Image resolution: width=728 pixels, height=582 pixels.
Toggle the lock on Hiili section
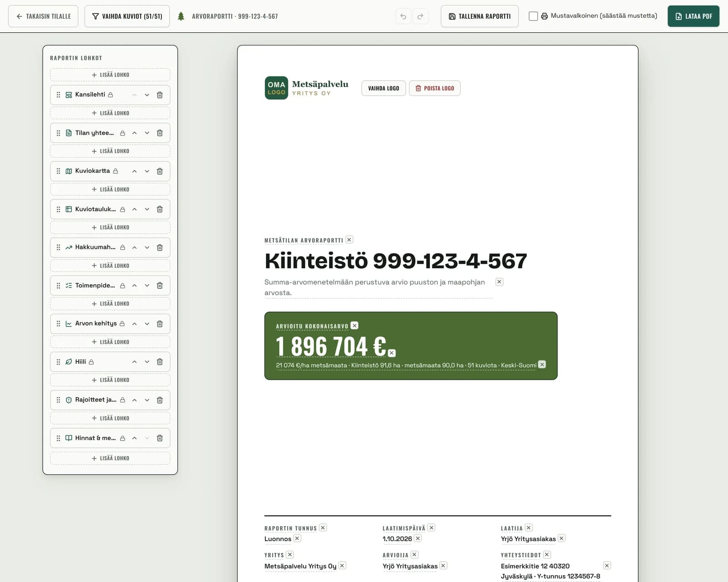click(91, 362)
